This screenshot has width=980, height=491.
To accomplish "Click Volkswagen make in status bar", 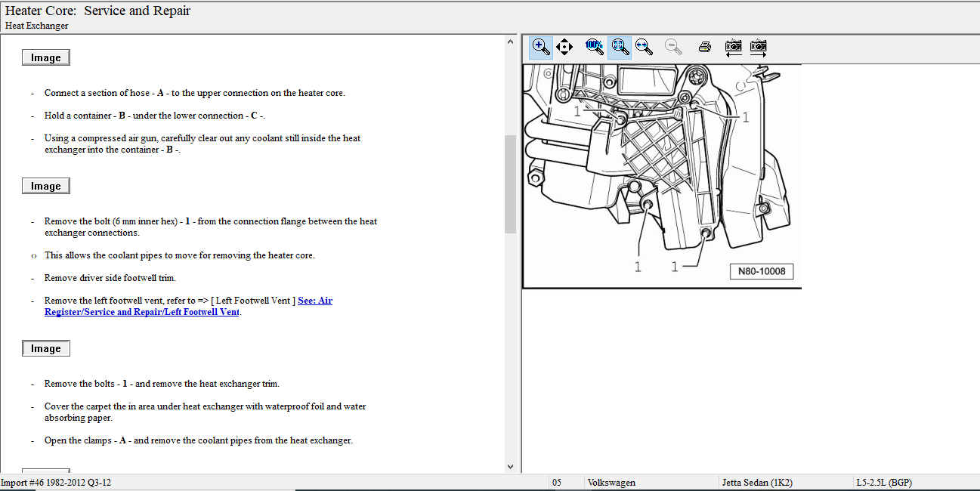I will click(611, 483).
